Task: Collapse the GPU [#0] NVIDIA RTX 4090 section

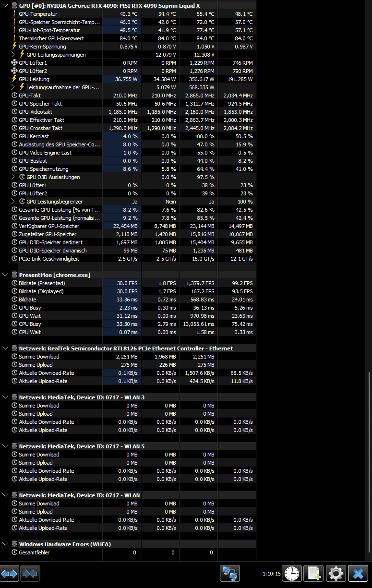Action: click(5, 6)
